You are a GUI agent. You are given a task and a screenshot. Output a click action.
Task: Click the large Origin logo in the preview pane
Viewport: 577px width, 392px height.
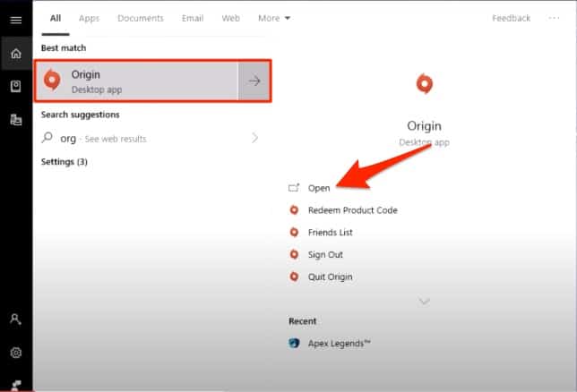coord(425,83)
